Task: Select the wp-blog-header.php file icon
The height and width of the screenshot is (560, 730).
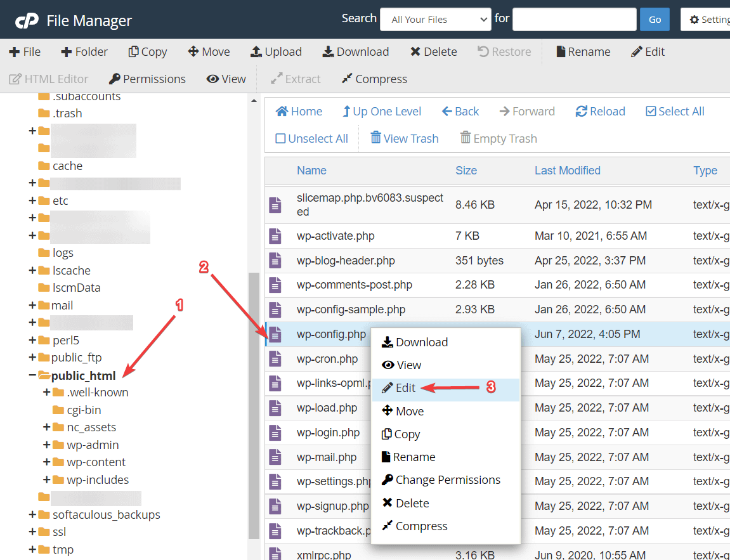Action: click(275, 261)
